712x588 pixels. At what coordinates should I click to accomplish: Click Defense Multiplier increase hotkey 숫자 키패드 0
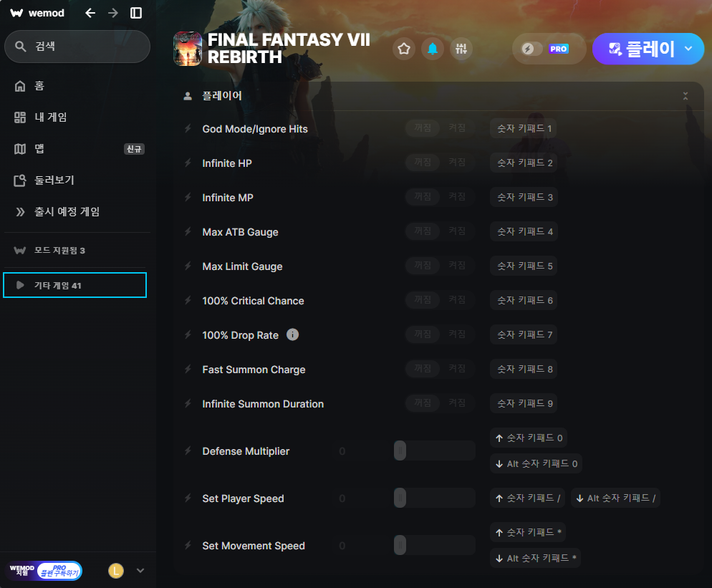[x=529, y=438]
